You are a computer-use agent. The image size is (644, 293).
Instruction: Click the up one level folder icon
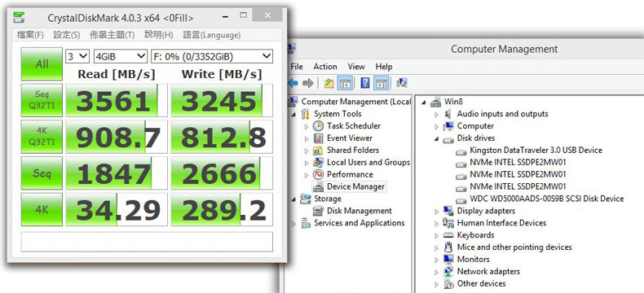329,83
